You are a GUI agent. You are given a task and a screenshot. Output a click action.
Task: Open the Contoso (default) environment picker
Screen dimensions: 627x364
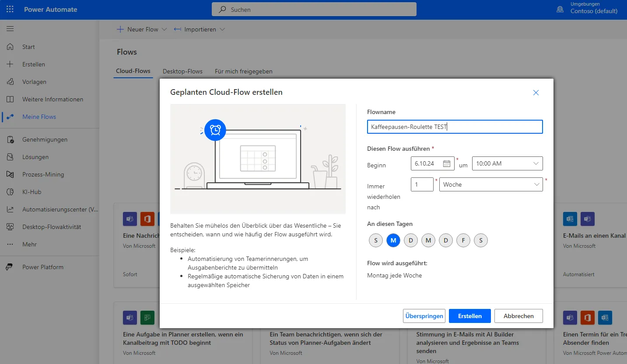click(x=594, y=11)
